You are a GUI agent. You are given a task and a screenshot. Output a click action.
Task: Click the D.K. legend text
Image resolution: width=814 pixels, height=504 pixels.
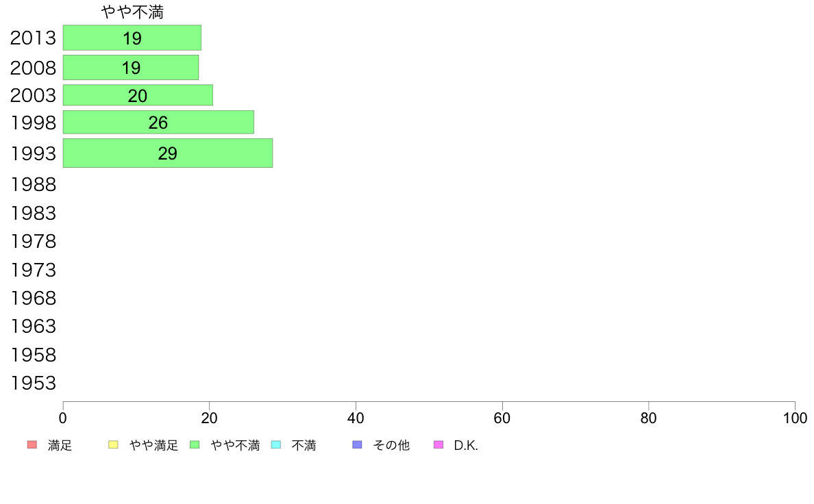[466, 445]
